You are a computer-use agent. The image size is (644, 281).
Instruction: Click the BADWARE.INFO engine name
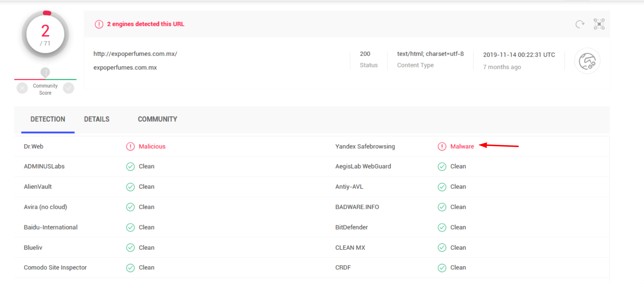click(357, 207)
